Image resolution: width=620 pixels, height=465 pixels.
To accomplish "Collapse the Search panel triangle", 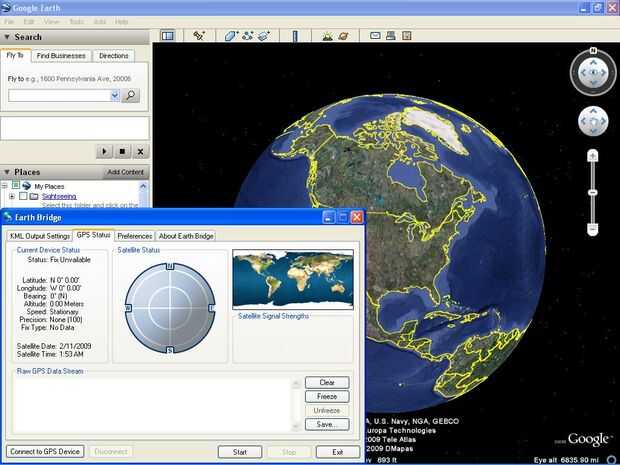I will tap(7, 37).
